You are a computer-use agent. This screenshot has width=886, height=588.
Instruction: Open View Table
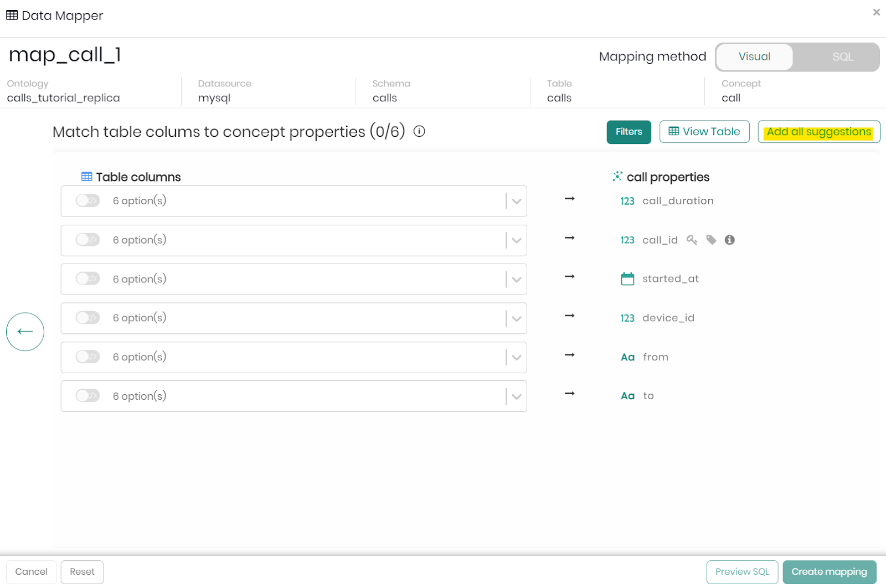(704, 132)
